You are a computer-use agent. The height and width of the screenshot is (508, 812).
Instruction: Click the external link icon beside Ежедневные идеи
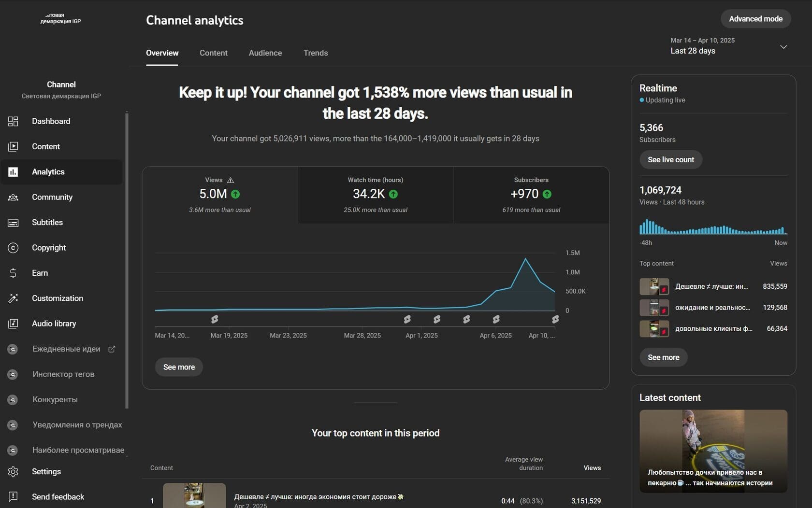click(112, 349)
